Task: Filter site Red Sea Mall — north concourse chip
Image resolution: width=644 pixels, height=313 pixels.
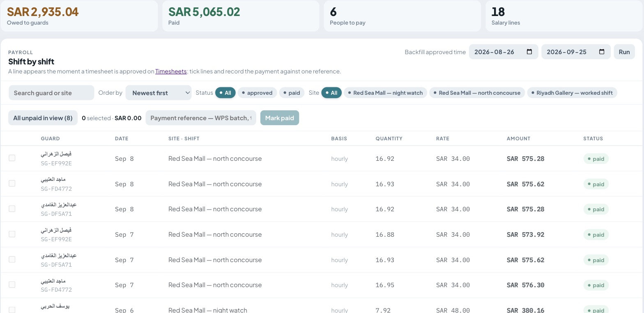Action: [477, 93]
